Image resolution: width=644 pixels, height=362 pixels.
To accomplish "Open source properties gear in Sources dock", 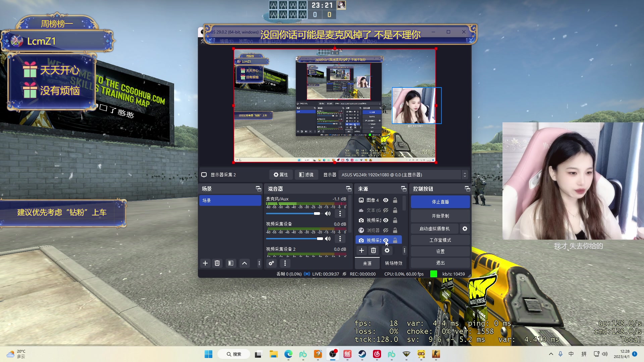I will click(387, 250).
